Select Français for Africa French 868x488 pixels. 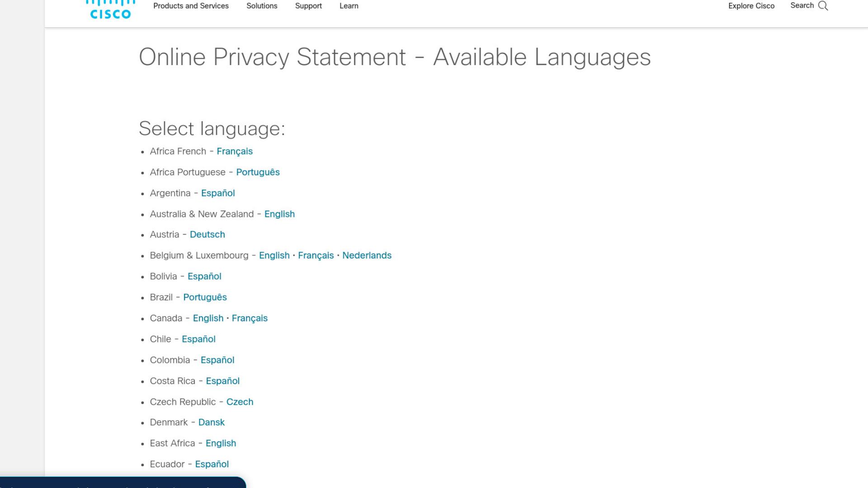tap(235, 151)
